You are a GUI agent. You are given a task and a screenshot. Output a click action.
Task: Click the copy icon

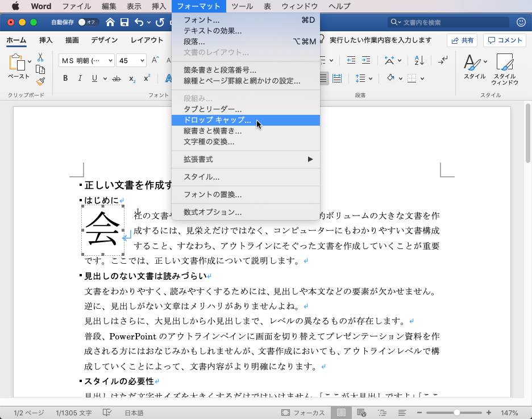[x=40, y=69]
